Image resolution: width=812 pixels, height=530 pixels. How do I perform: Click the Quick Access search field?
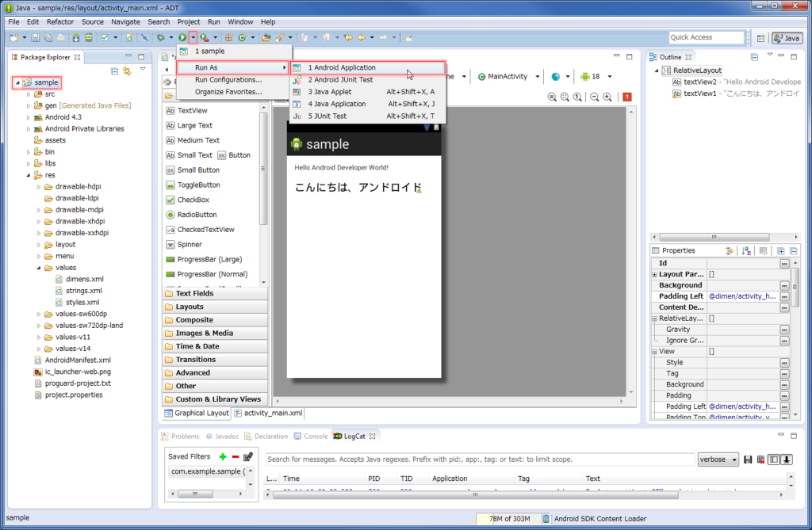(707, 37)
